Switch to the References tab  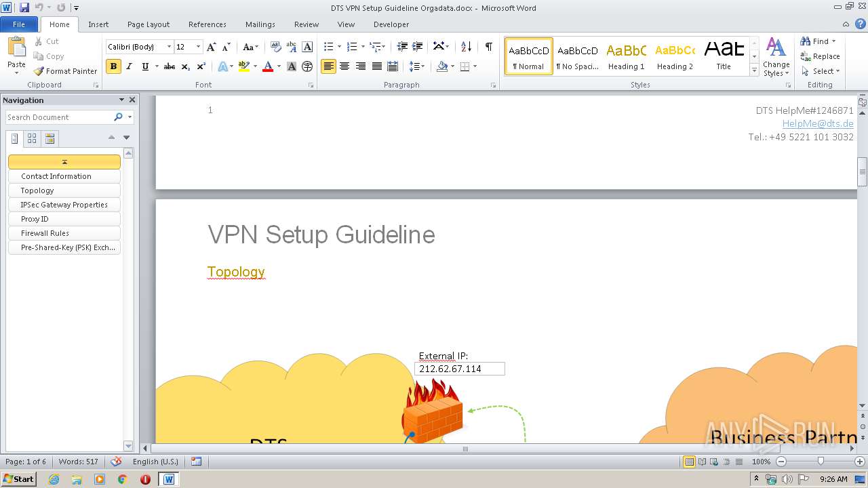pos(208,24)
